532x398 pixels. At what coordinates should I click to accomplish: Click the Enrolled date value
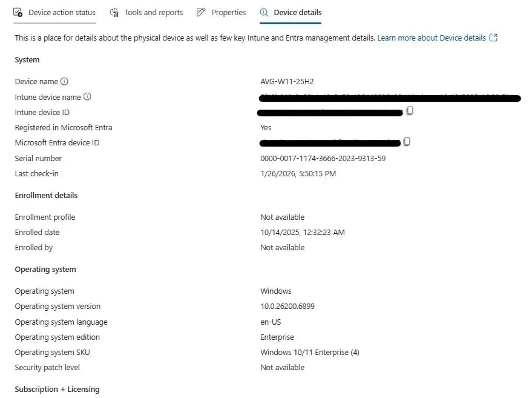(x=303, y=232)
